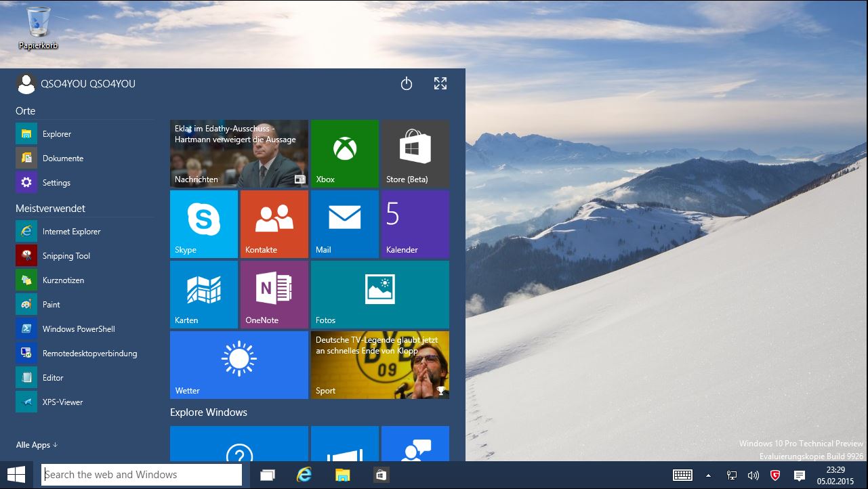
Task: Open the touch keyboard from the tray
Action: [x=682, y=475]
